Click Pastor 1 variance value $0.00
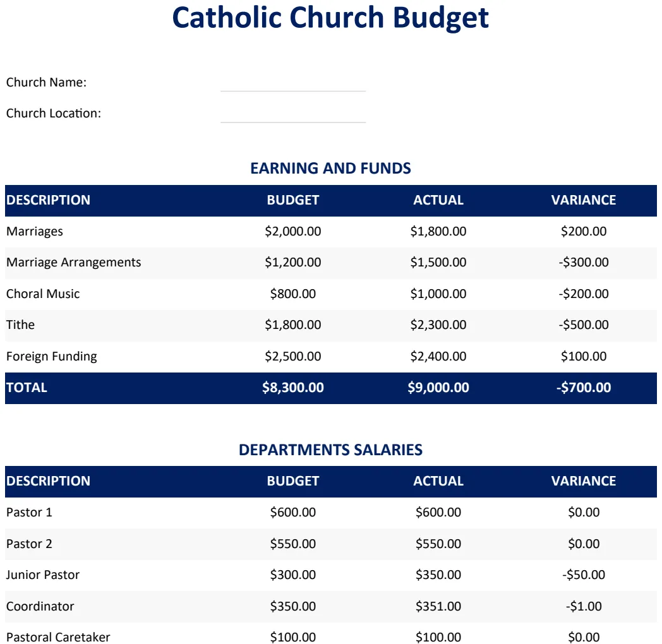The width and height of the screenshot is (662, 644). [x=584, y=512]
